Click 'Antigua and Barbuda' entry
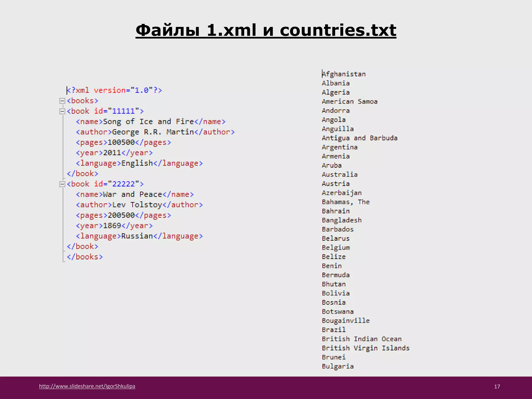Image resolution: width=532 pixels, height=399 pixels. (360, 138)
